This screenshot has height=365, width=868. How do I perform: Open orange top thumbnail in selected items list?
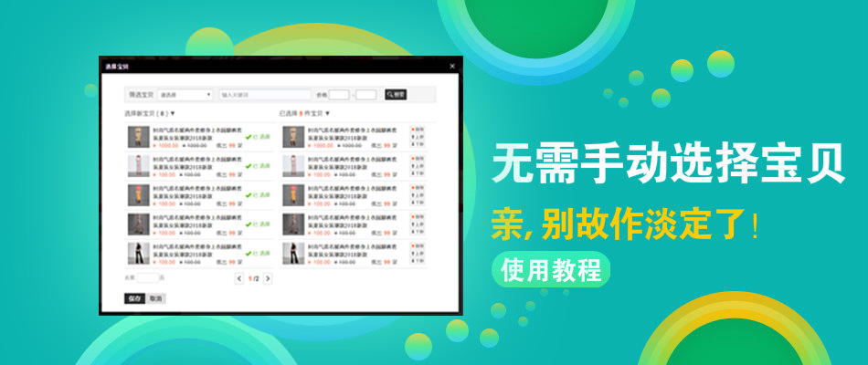[x=293, y=195]
